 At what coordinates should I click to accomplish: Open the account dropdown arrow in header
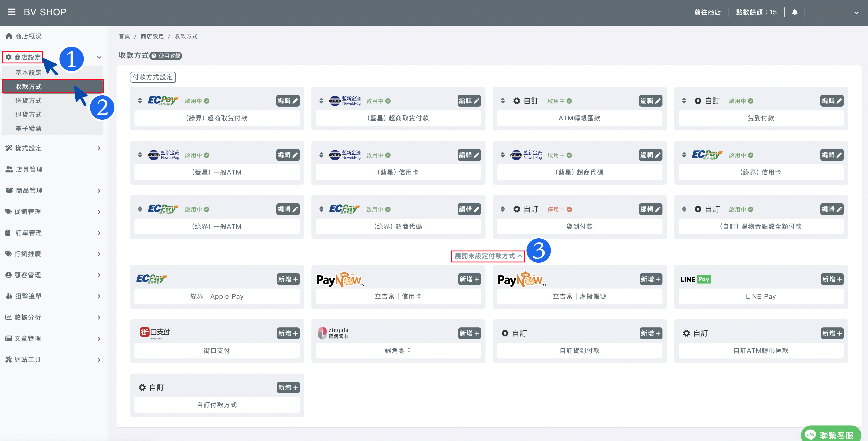coord(856,13)
